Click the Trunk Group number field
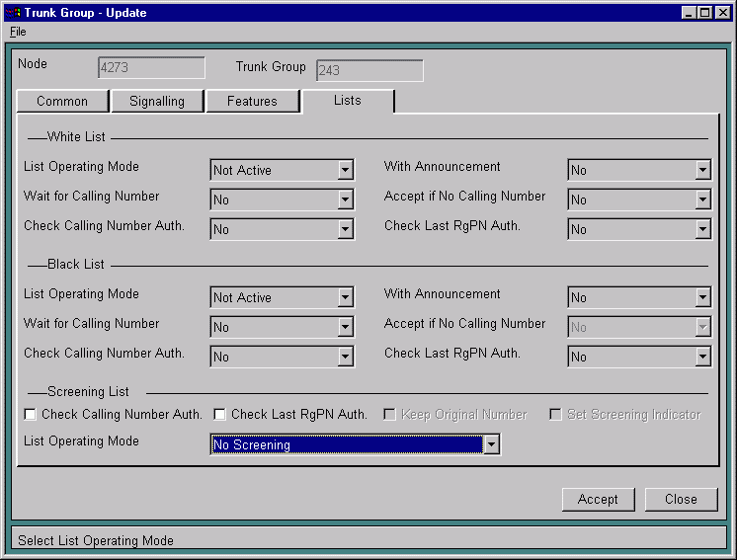 coord(369,70)
